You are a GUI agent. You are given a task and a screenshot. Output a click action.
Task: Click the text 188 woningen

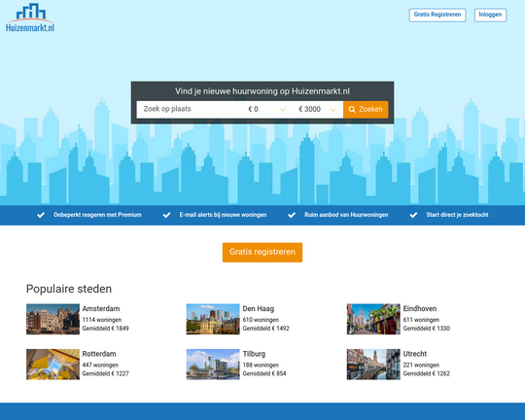coord(261,366)
